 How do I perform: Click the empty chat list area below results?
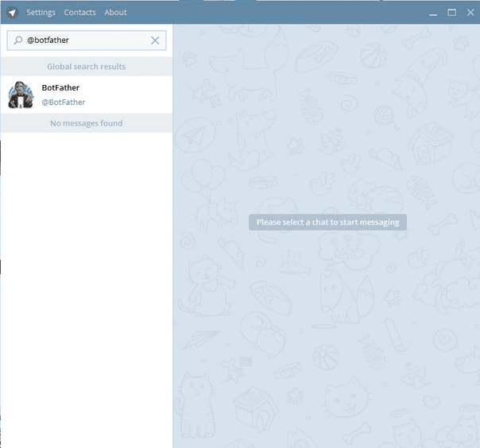pyautogui.click(x=86, y=286)
